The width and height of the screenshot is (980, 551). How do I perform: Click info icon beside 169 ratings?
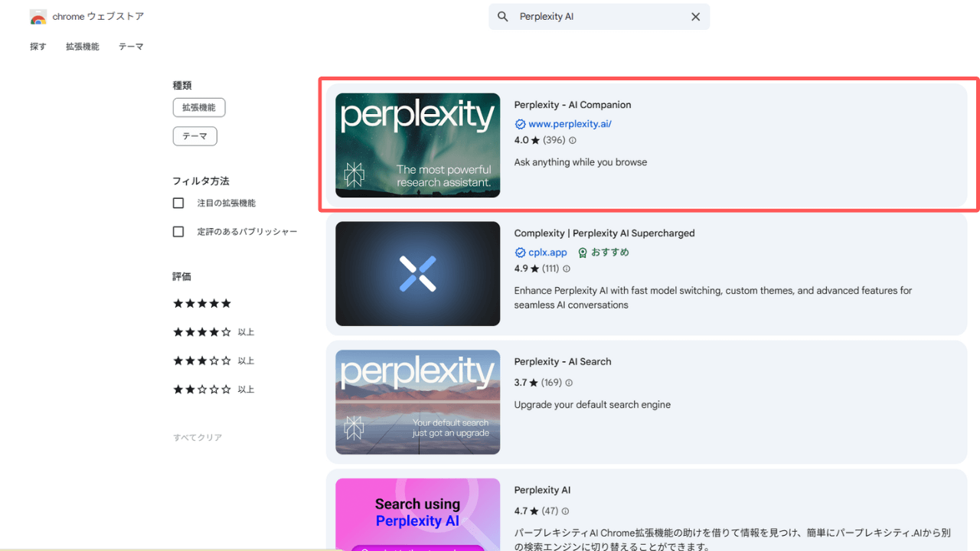[x=569, y=383]
